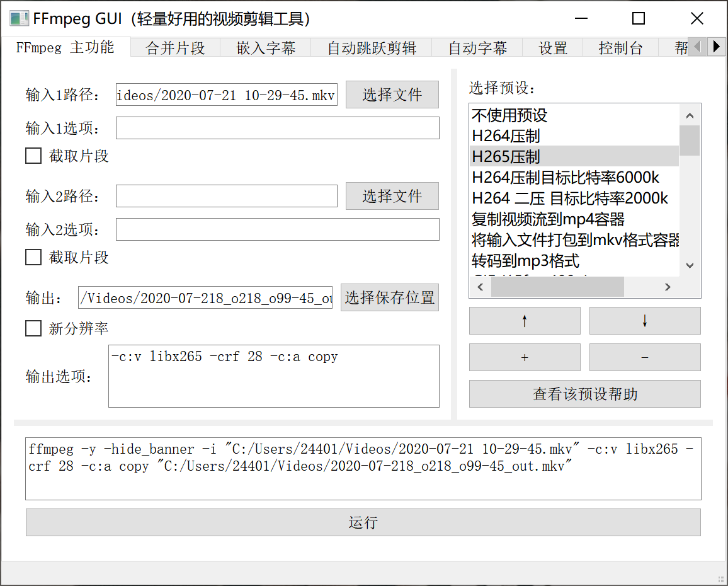This screenshot has height=586, width=728.
Task: Go to the 设置 tab
Action: (553, 48)
